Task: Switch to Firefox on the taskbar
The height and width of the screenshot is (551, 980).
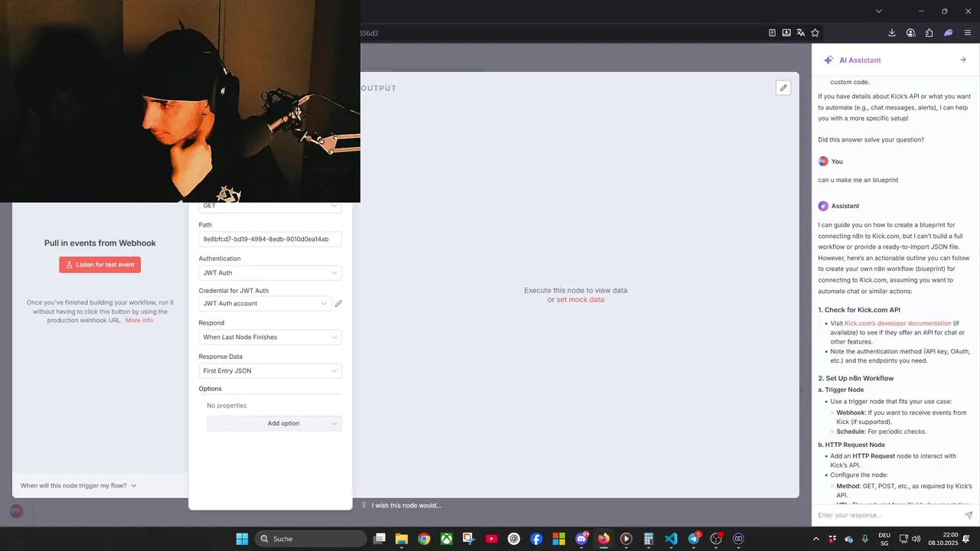Action: pos(603,539)
